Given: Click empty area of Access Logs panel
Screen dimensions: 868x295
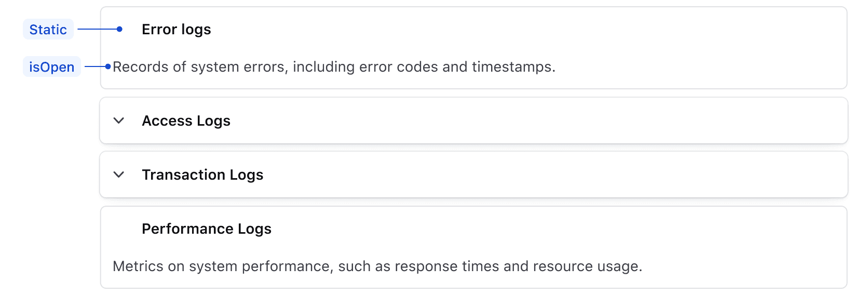Looking at the screenshot, I should pyautogui.click(x=519, y=120).
